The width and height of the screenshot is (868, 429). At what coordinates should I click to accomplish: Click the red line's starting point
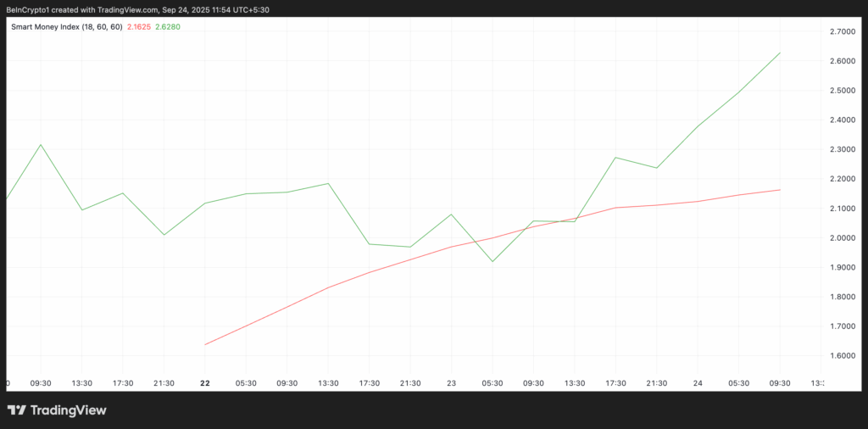coord(205,344)
